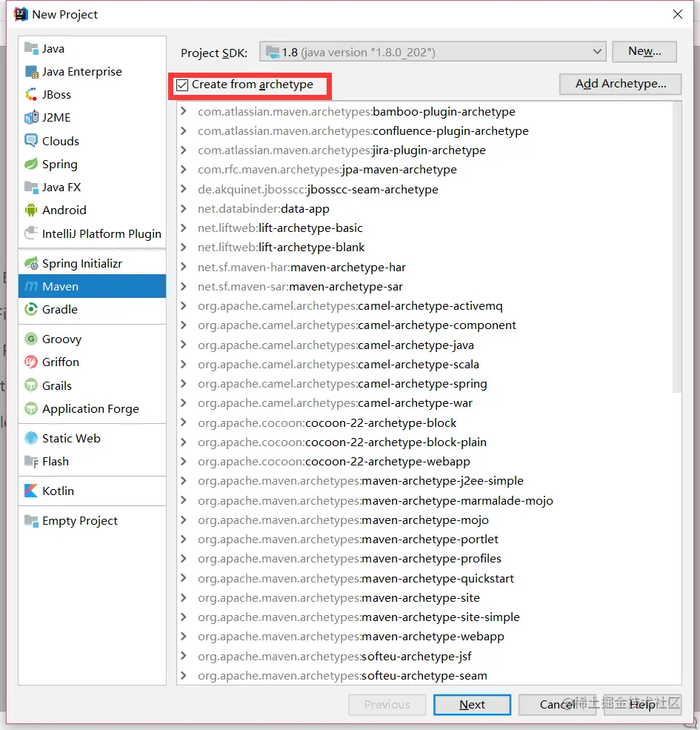Choose the Static Web globe icon
700x730 pixels.
tap(31, 438)
